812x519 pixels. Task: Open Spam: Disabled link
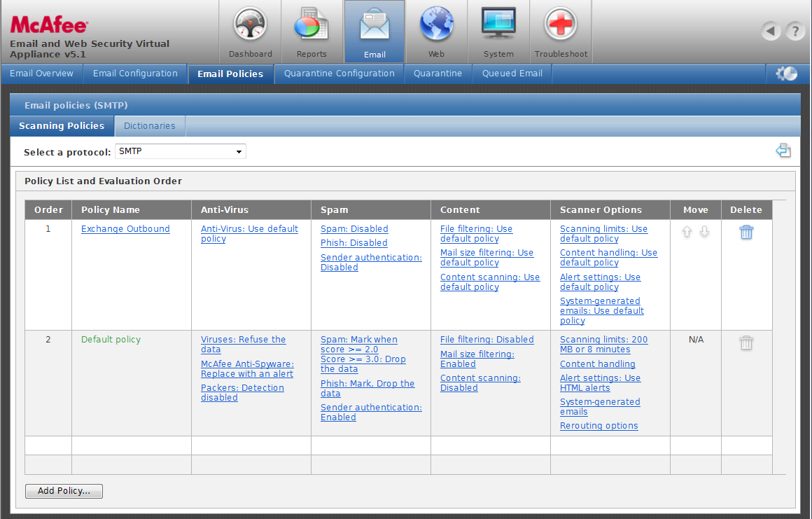click(354, 229)
